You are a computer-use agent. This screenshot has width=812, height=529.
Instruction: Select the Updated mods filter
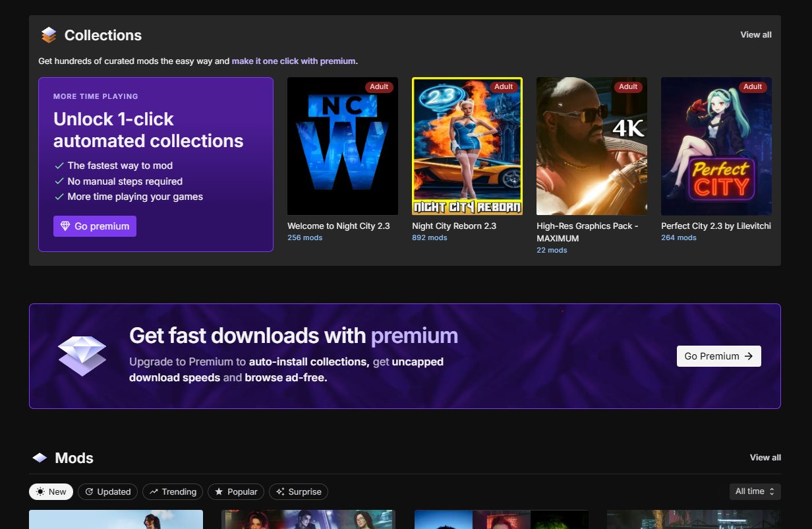point(108,491)
